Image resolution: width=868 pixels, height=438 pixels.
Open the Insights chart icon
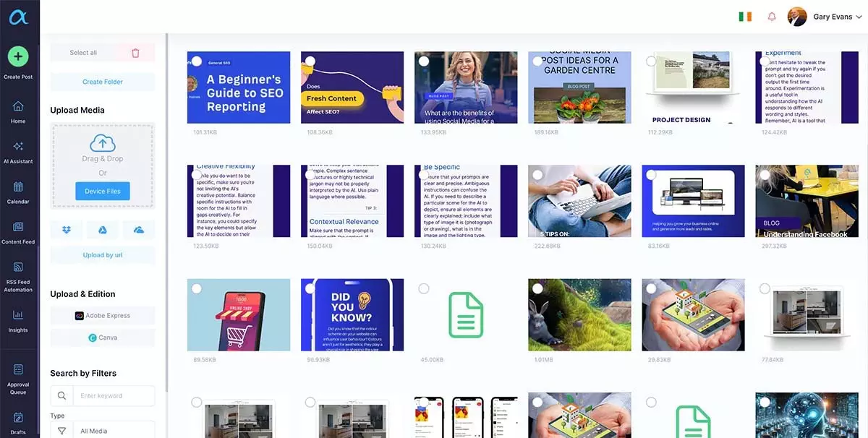click(18, 315)
